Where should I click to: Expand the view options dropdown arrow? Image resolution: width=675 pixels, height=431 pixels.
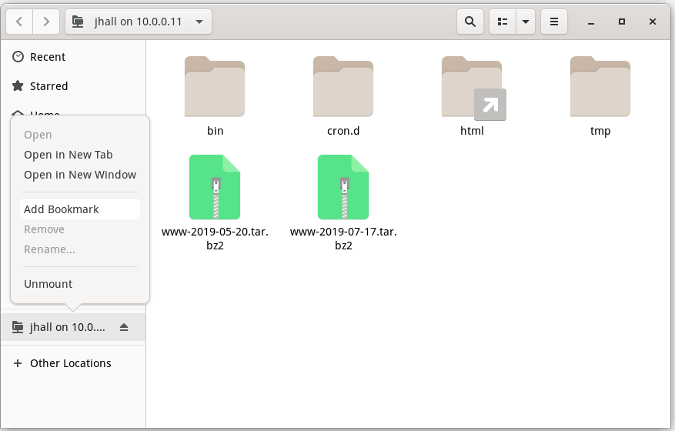point(526,21)
